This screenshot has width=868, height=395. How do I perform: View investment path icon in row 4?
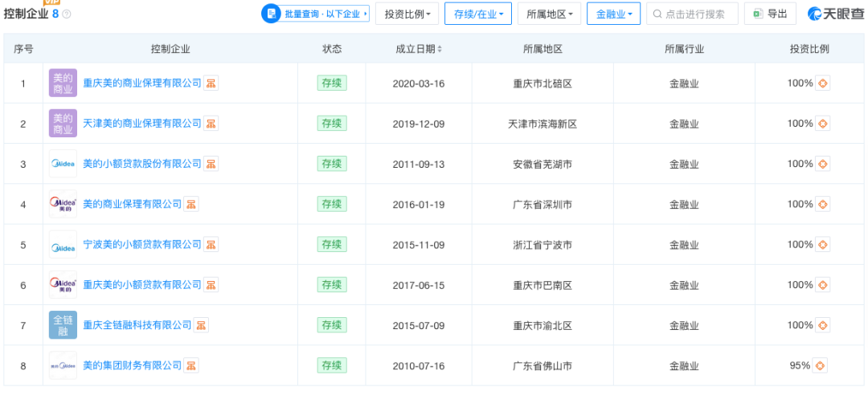click(x=823, y=204)
